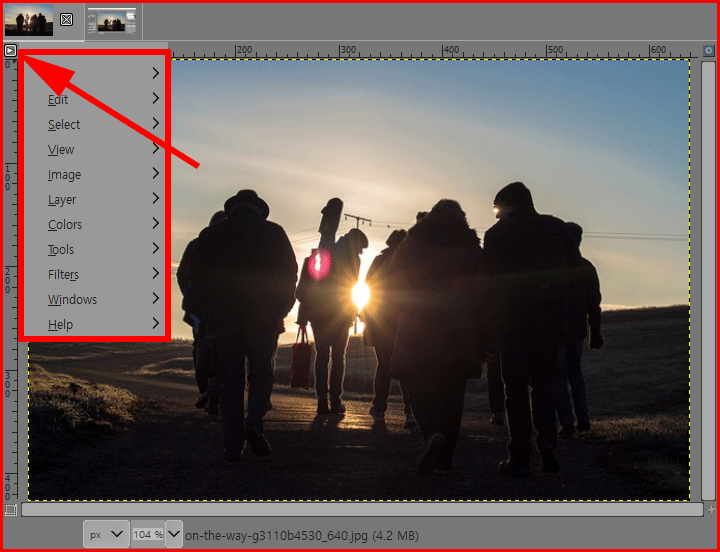Click the 104 % zoom field
The height and width of the screenshot is (552, 720).
point(148,535)
